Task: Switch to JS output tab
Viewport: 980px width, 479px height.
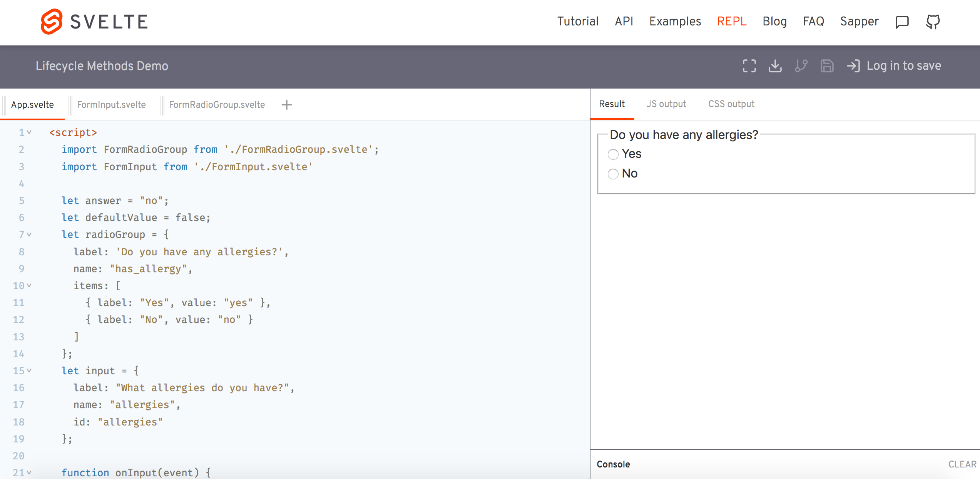Action: (666, 104)
